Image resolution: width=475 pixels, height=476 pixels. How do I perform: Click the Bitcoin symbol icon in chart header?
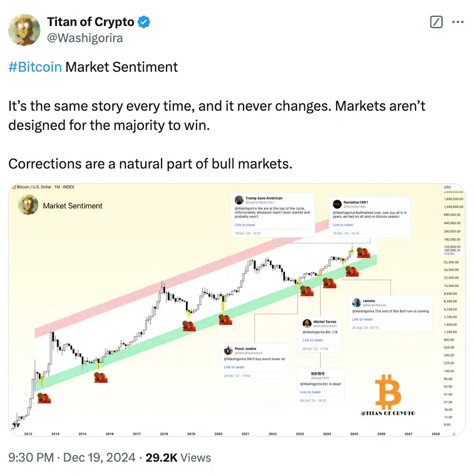[x=14, y=187]
